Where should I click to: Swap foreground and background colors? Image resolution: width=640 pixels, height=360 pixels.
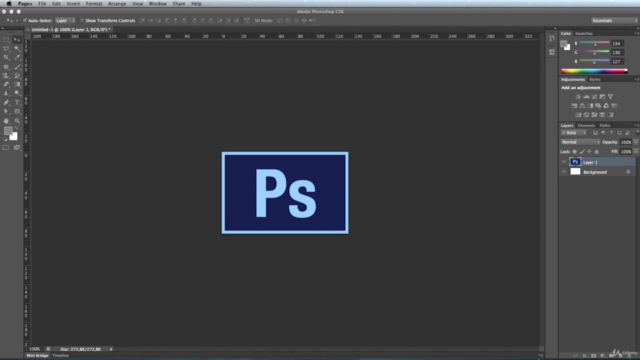16,129
